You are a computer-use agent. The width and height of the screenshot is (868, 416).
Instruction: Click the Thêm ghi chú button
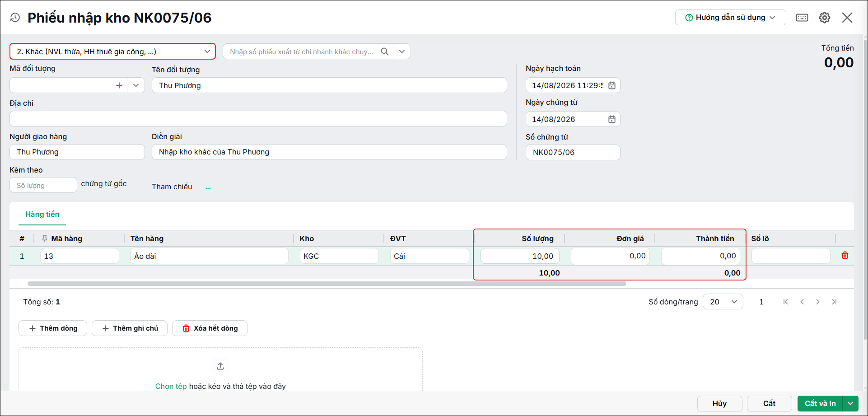[x=130, y=328]
